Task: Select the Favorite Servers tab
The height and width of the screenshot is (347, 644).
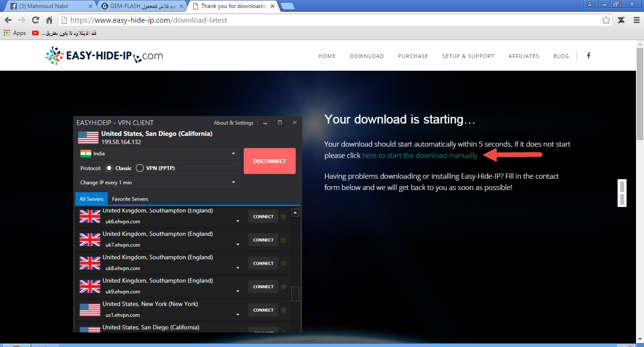Action: 130,199
